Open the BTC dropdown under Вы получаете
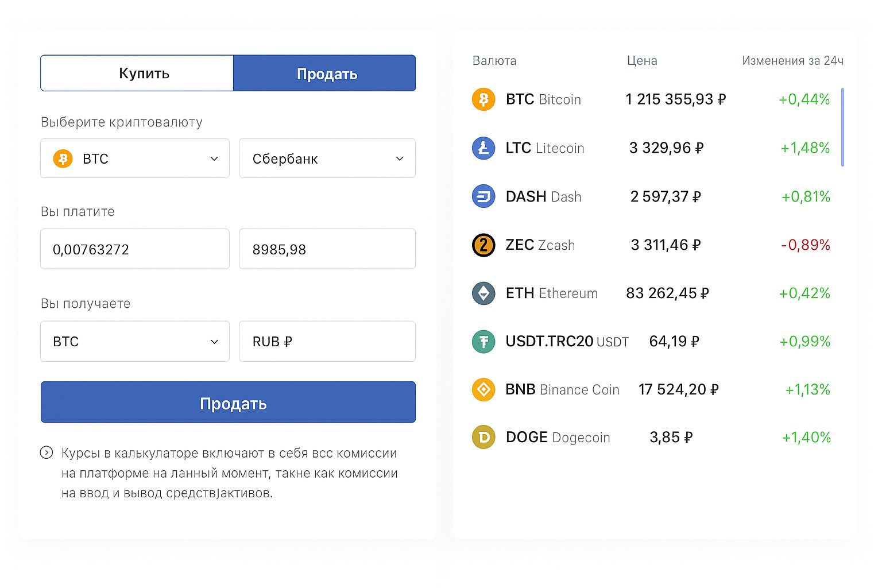882x588 pixels. pyautogui.click(x=135, y=342)
